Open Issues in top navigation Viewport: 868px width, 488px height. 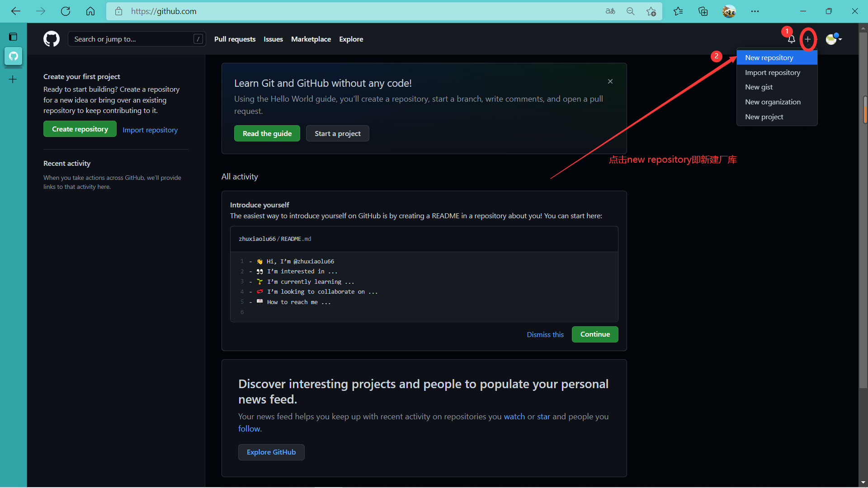(273, 39)
